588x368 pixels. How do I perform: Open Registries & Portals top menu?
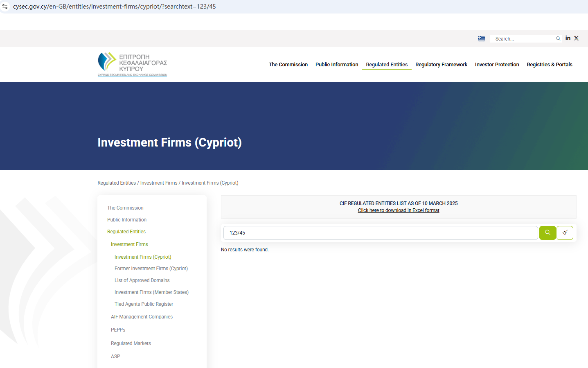coord(549,65)
